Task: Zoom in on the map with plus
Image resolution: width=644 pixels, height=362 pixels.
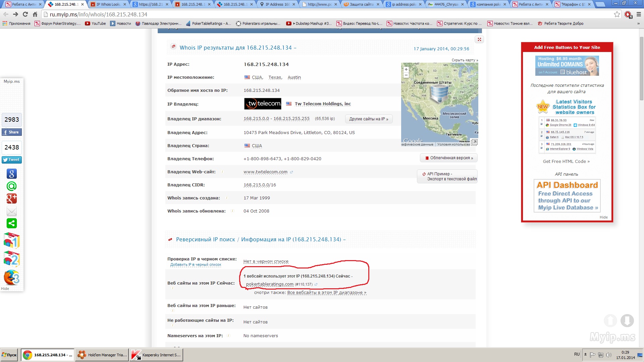Action: tap(406, 69)
